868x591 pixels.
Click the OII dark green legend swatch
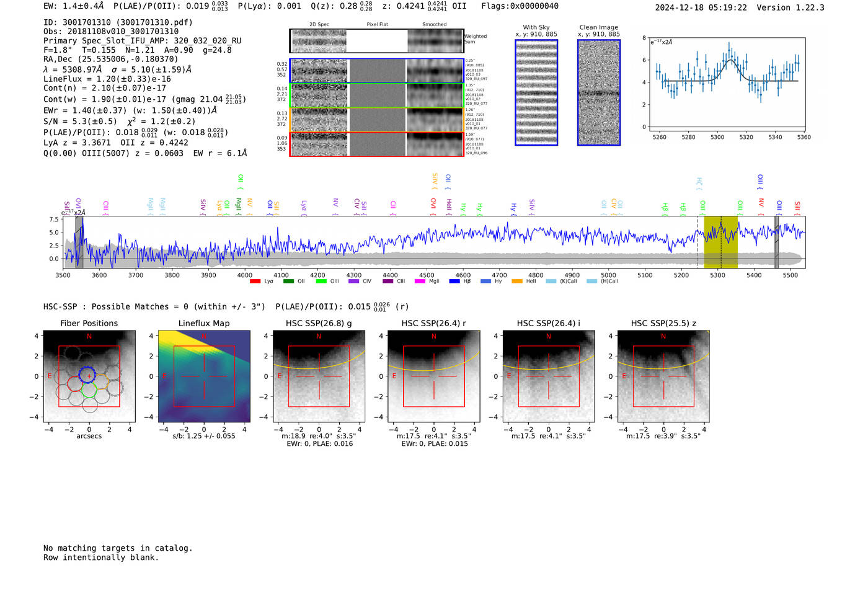click(x=288, y=282)
